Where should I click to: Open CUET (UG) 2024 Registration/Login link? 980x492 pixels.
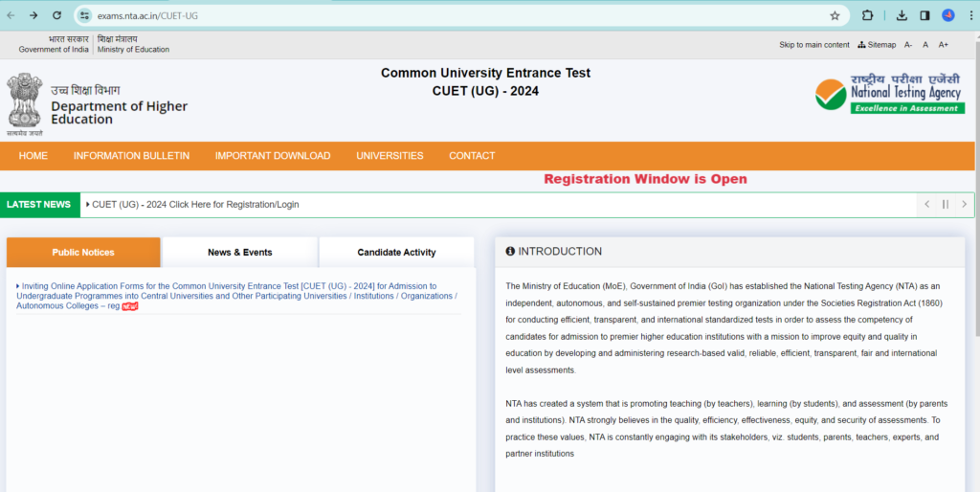tap(195, 205)
